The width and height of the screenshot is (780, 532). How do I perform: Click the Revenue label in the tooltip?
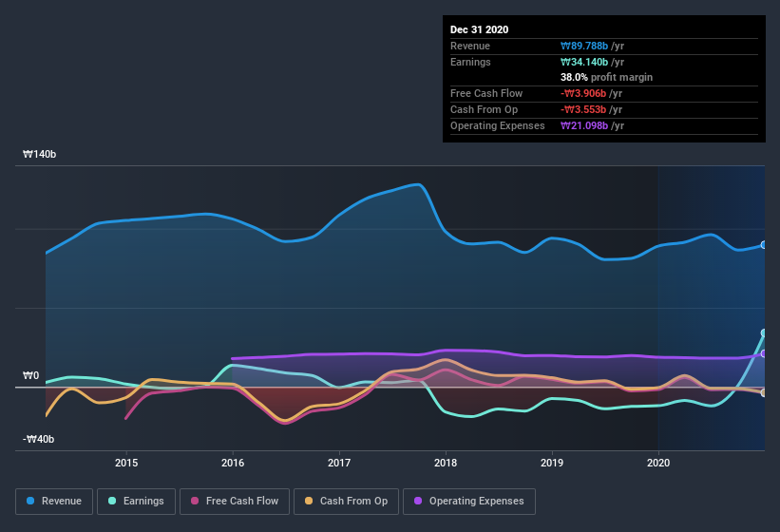[x=470, y=46]
